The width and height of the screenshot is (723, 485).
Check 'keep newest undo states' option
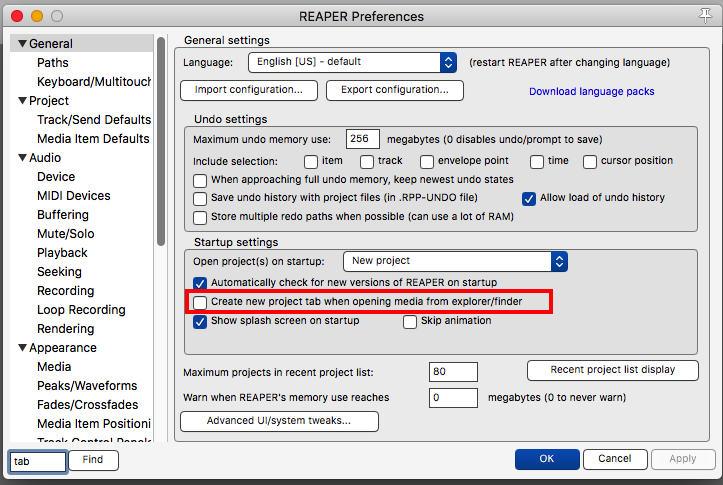pyautogui.click(x=200, y=180)
